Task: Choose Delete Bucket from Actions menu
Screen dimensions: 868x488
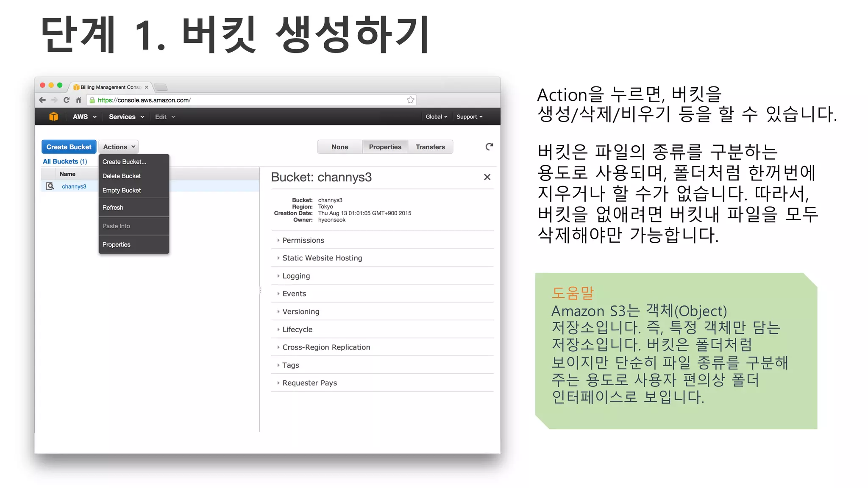Action: [x=122, y=176]
